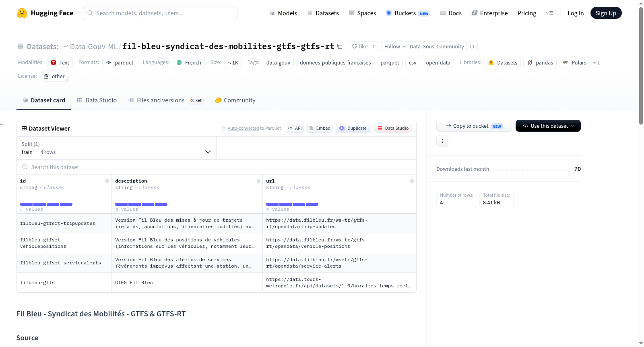Focus the Search this dataset field

[217, 167]
